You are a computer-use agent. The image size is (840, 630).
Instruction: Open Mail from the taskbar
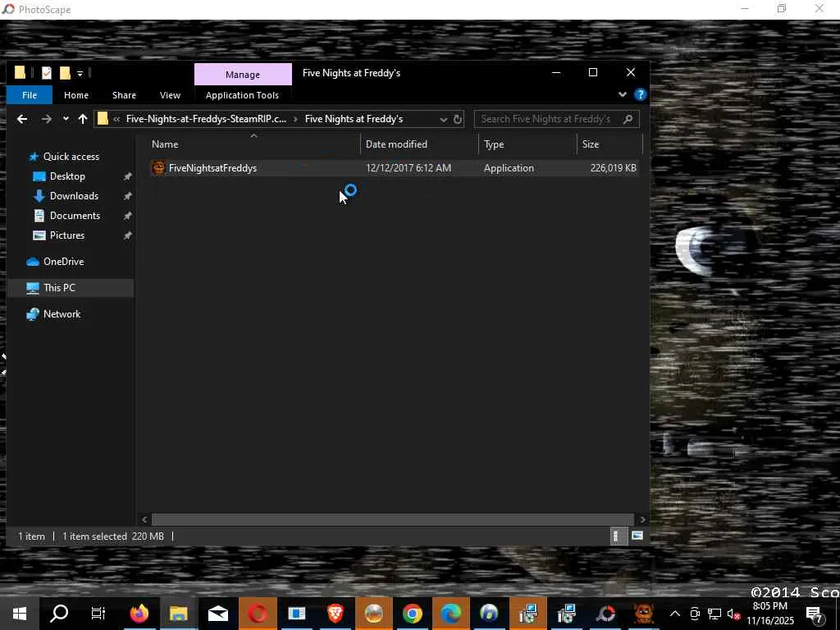click(x=218, y=614)
